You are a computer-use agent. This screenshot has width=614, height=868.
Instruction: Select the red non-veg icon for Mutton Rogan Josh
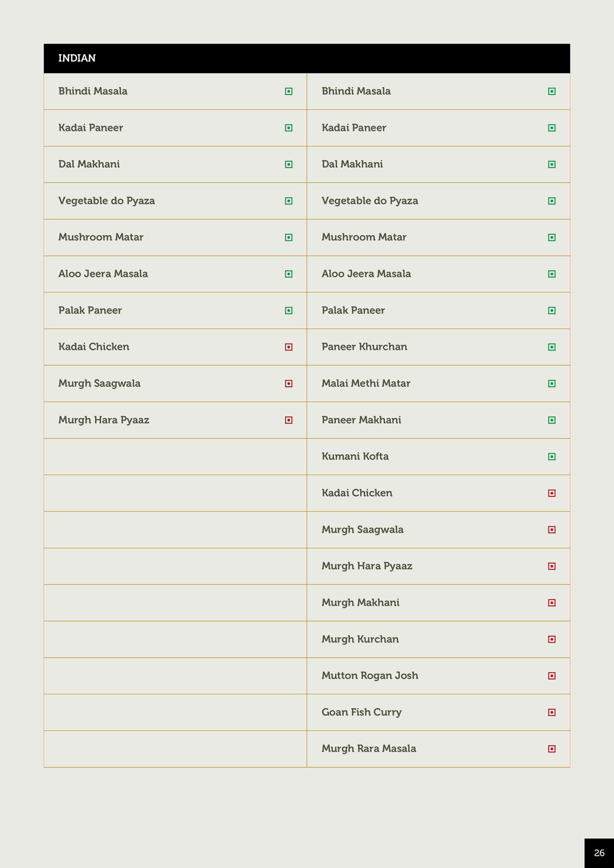pyautogui.click(x=552, y=676)
